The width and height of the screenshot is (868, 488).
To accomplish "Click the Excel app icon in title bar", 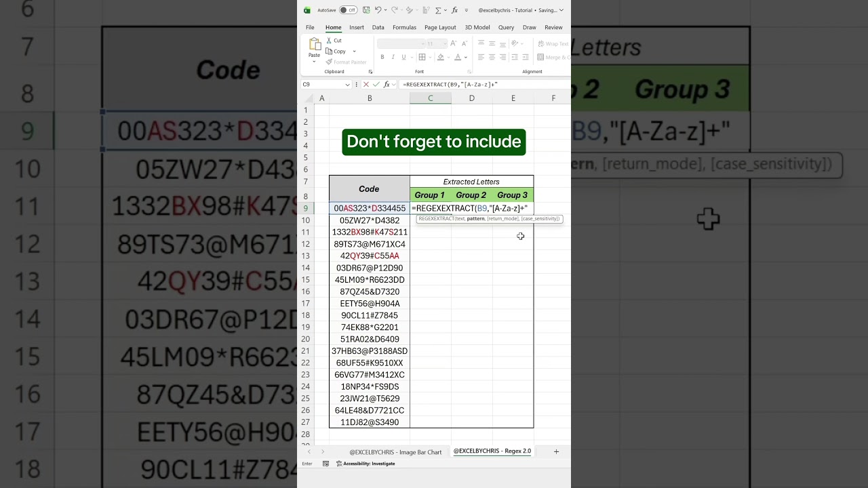I will 307,10.
